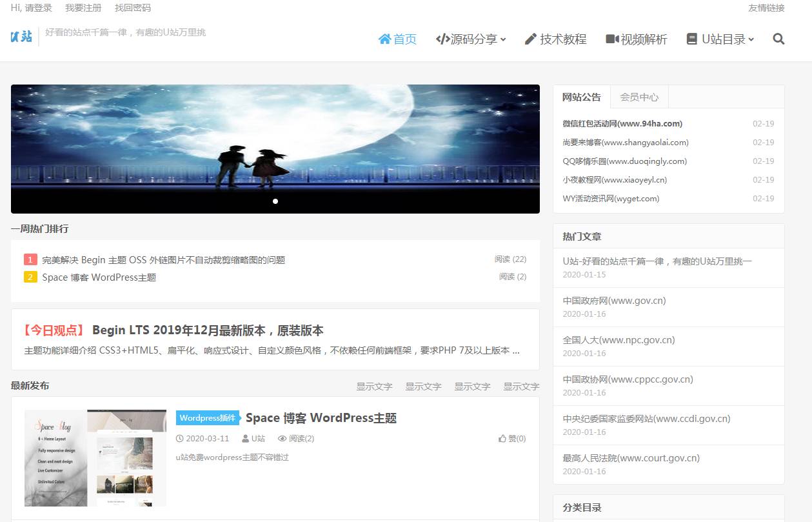Click the 最新发布 heading
This screenshot has width=812, height=522.
tap(30, 386)
